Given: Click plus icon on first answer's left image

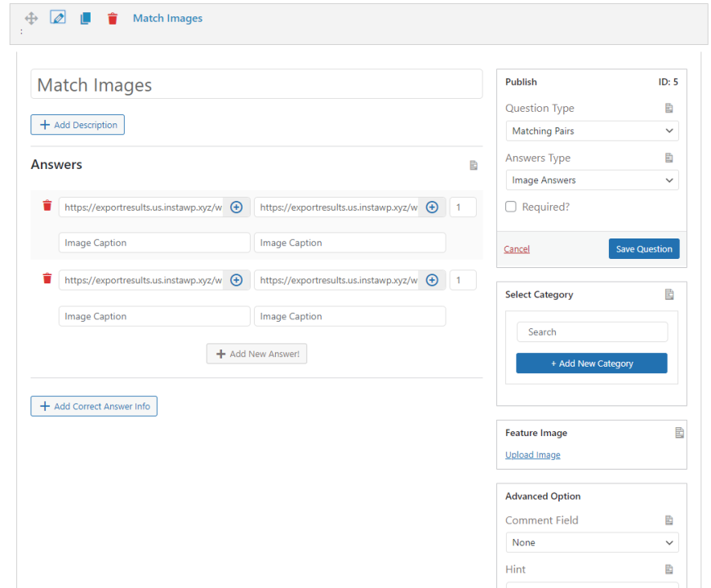Looking at the screenshot, I should (236, 207).
